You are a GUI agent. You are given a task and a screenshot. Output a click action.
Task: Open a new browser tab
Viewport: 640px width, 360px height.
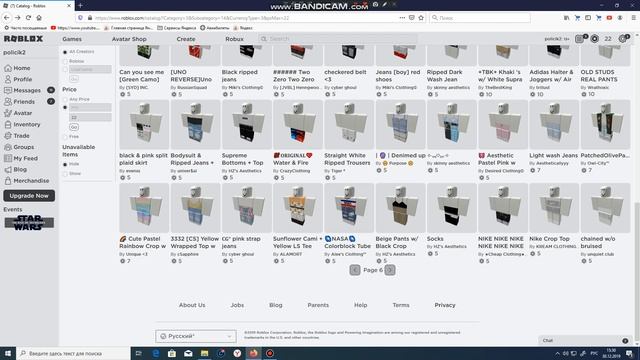click(x=80, y=6)
